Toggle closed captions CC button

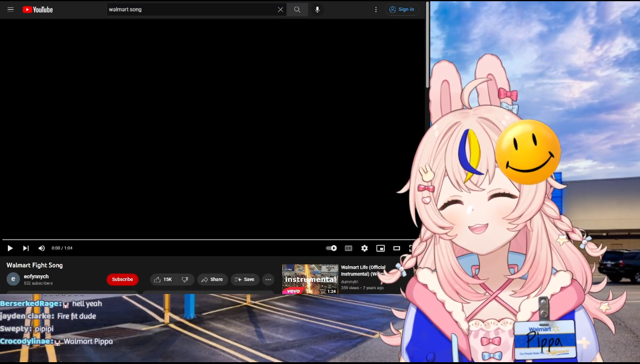coord(349,248)
